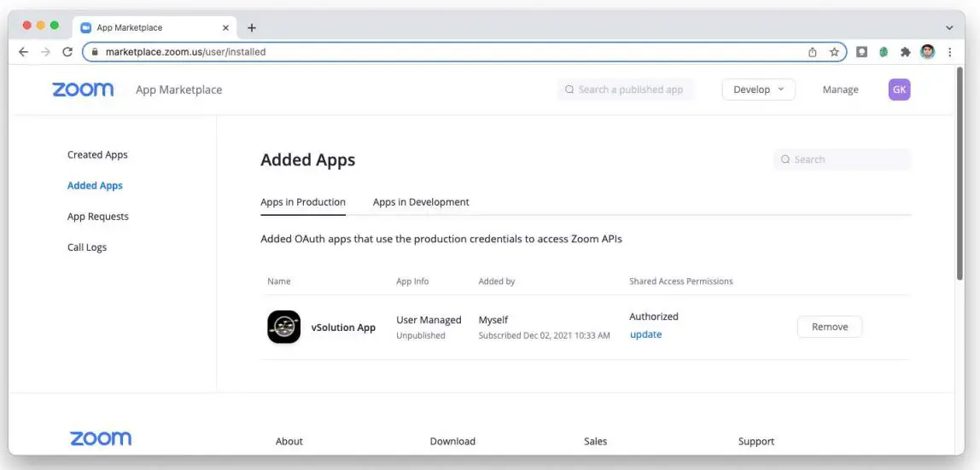The image size is (980, 470).
Task: Click the padlock icon in address bar
Action: [95, 52]
